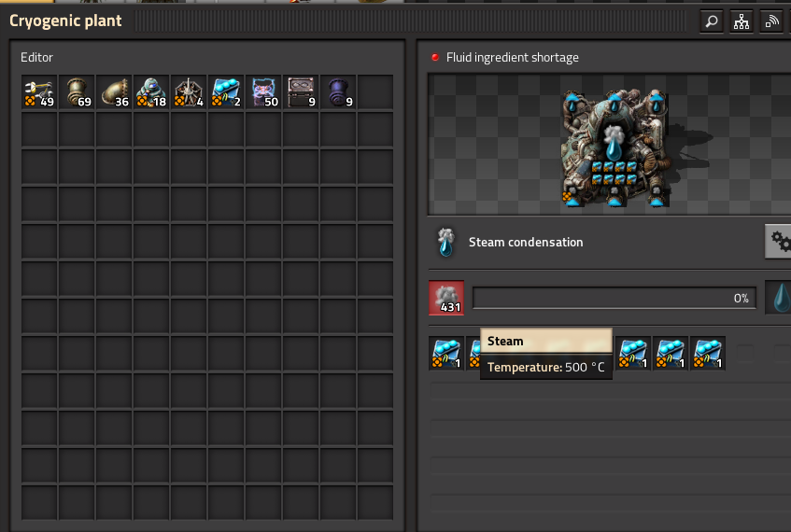Select the item stack showing count 4
The height and width of the screenshot is (532, 791).
188,92
